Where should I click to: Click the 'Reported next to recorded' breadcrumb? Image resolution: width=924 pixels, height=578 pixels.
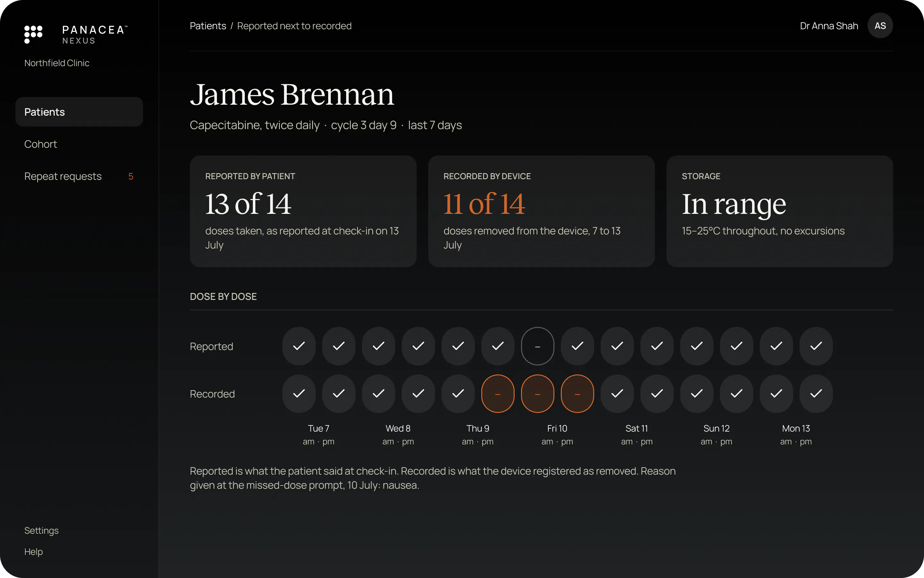pyautogui.click(x=294, y=26)
